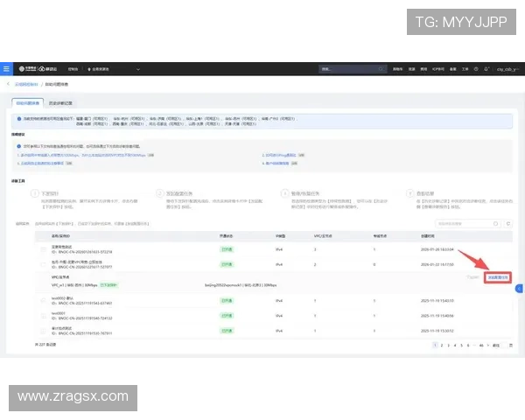525x420 pixels.
Task: Click the info icon in the suggestions panel
Action: pos(19,146)
